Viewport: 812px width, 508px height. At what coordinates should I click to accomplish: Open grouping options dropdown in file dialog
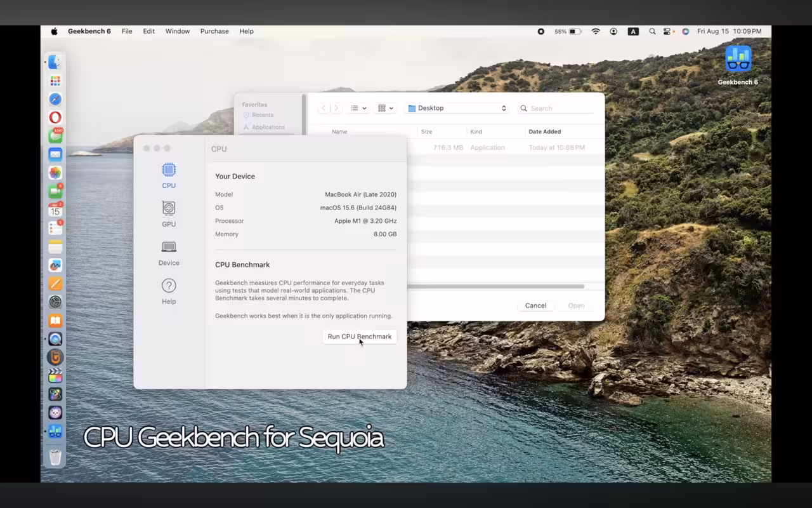[x=386, y=108]
